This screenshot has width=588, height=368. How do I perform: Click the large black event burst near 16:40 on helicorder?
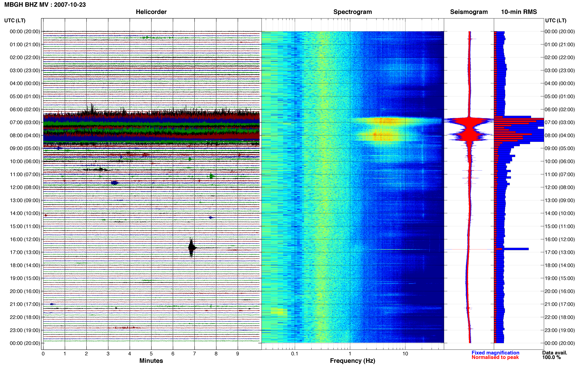(192, 248)
